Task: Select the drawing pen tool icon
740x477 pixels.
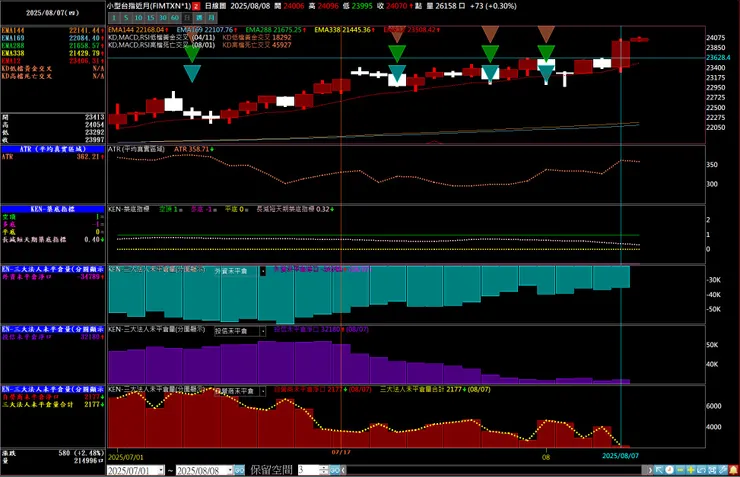Action: coord(723,470)
